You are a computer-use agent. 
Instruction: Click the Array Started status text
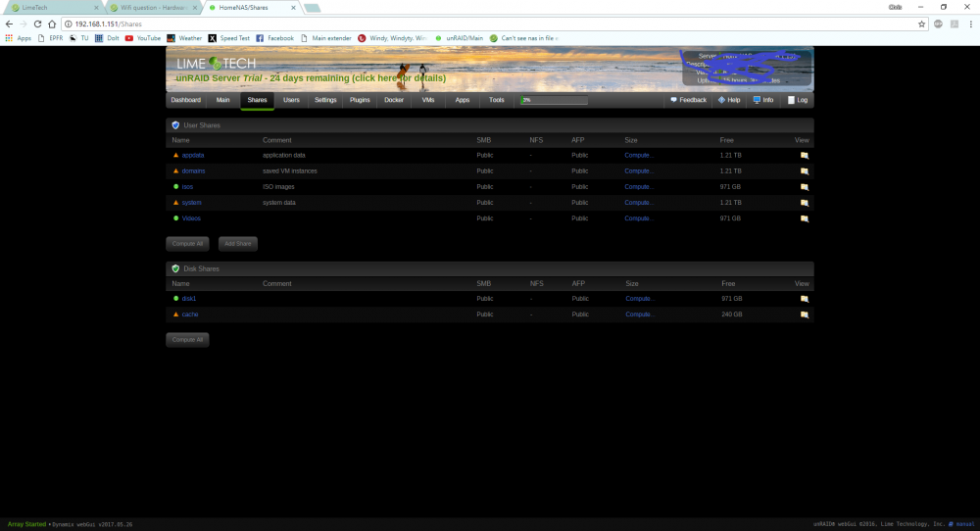pyautogui.click(x=26, y=524)
